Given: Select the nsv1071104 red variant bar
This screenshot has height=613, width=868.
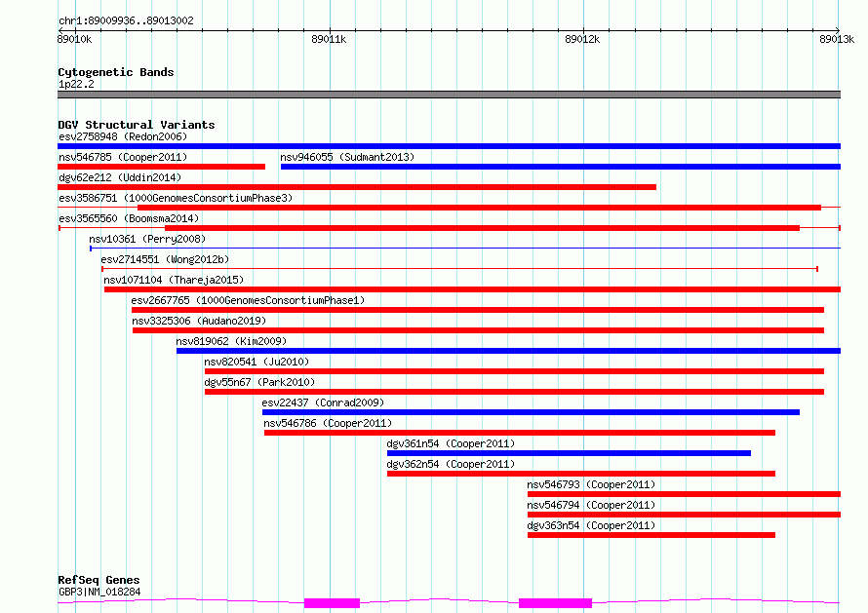Looking at the screenshot, I should point(472,289).
